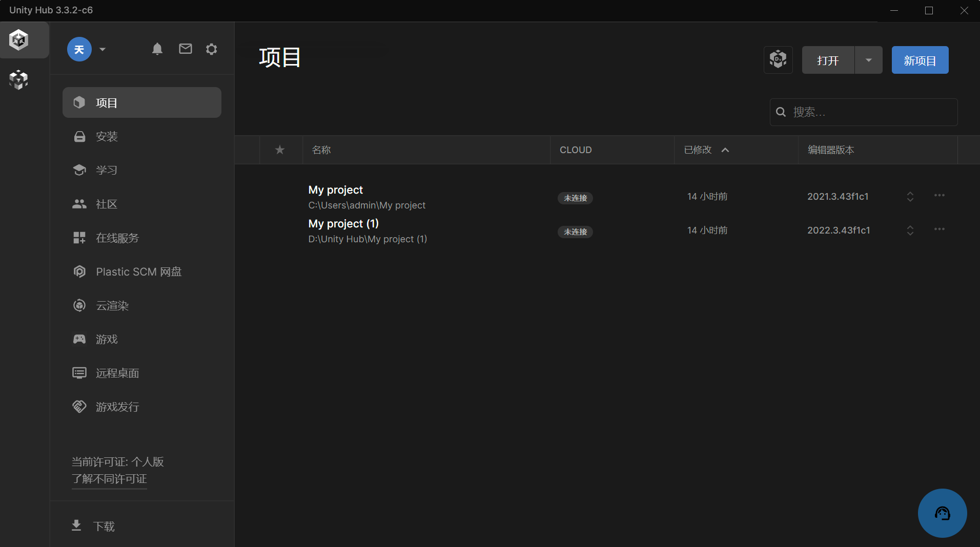Select 安装 in the sidebar
This screenshot has height=547, width=980.
tap(142, 136)
